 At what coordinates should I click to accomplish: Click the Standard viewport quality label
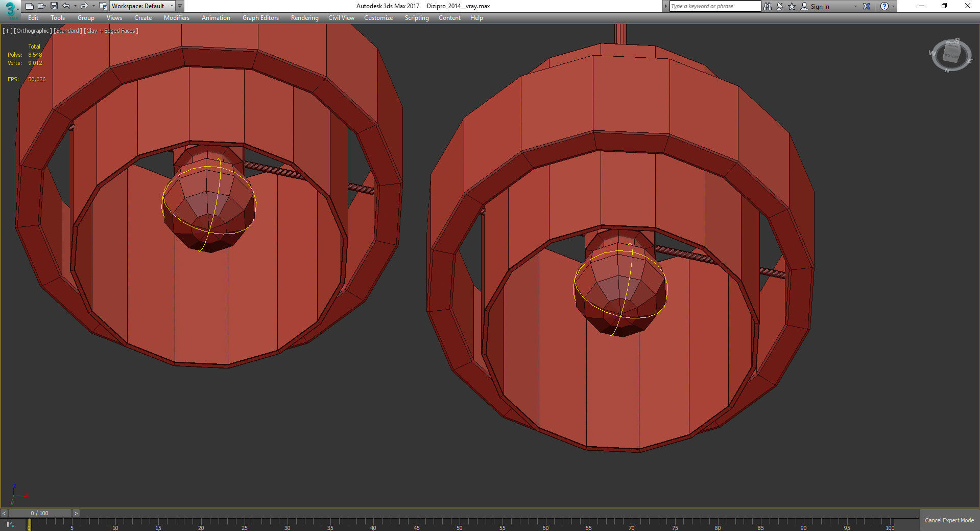[68, 31]
